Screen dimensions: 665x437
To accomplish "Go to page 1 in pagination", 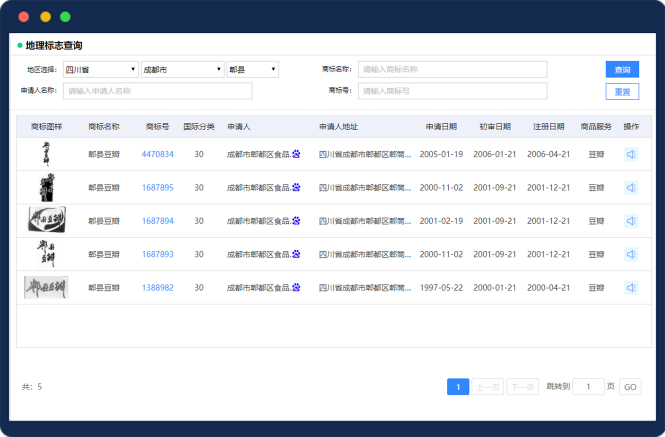I will (x=458, y=387).
